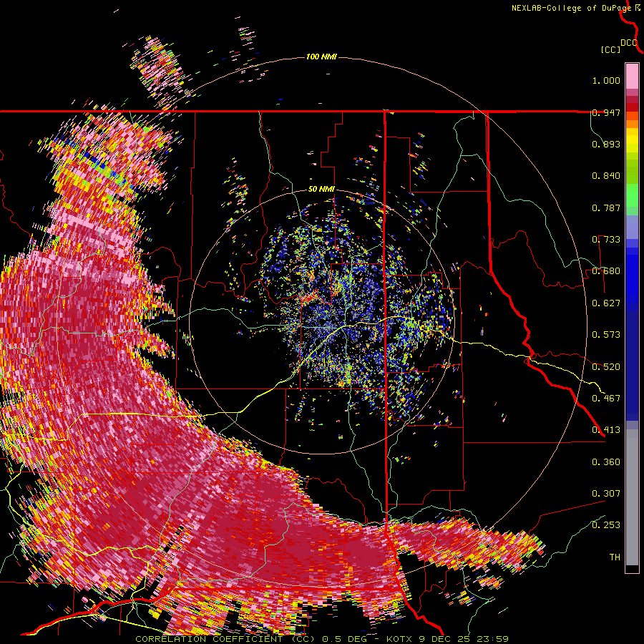Click the 0.893 scale value

pyautogui.click(x=606, y=144)
